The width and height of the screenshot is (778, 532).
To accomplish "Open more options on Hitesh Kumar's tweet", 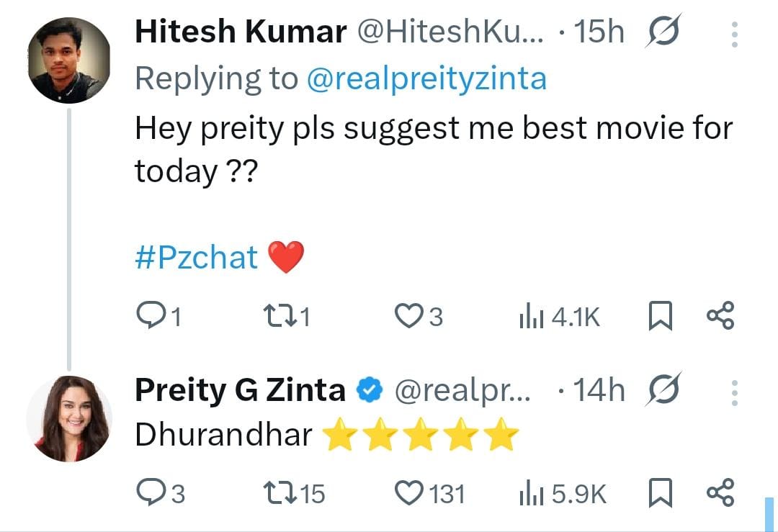I will coord(735,33).
